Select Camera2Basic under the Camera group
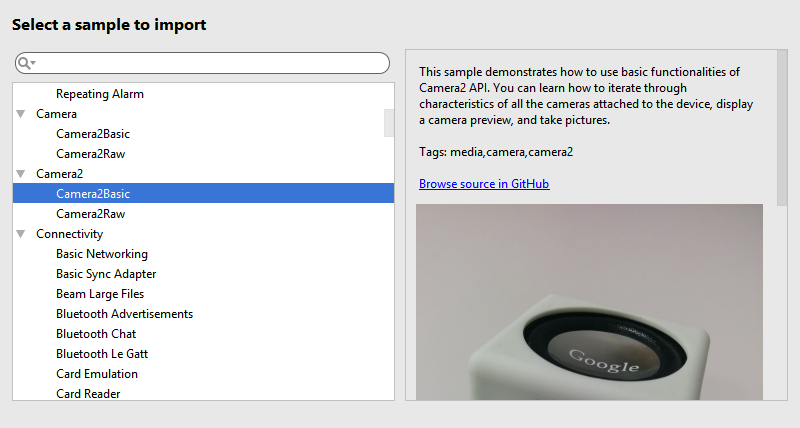 tap(93, 134)
